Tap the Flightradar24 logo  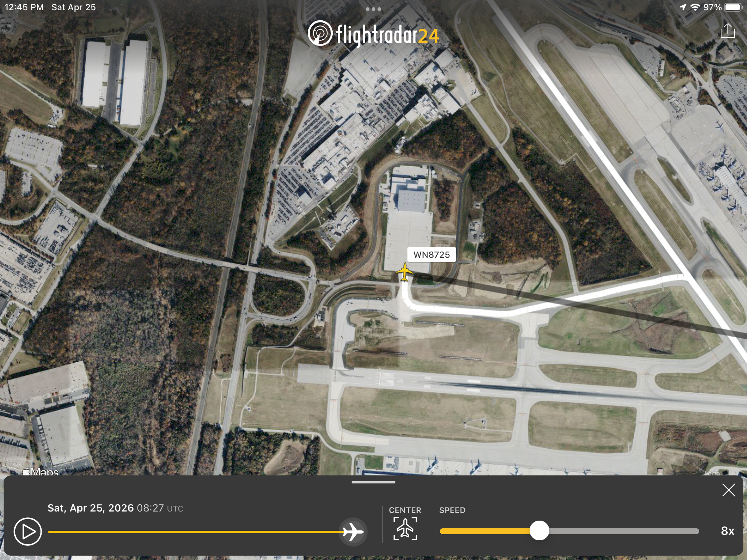[x=373, y=34]
